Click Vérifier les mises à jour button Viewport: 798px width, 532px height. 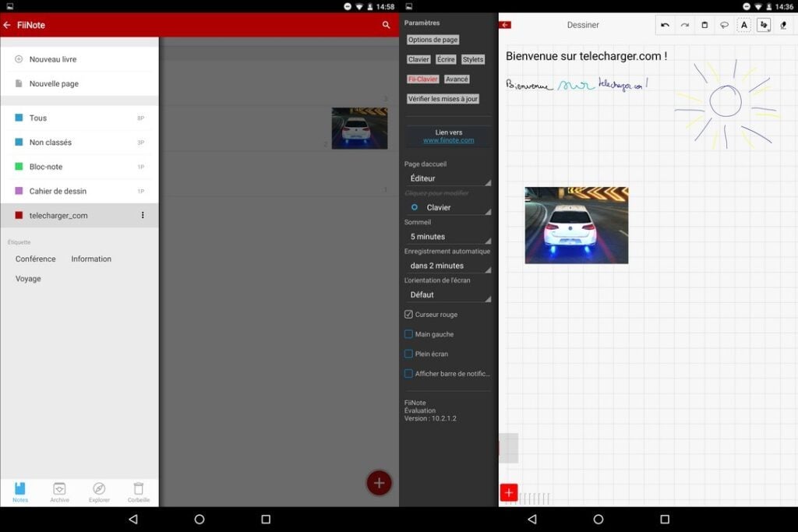click(443, 99)
